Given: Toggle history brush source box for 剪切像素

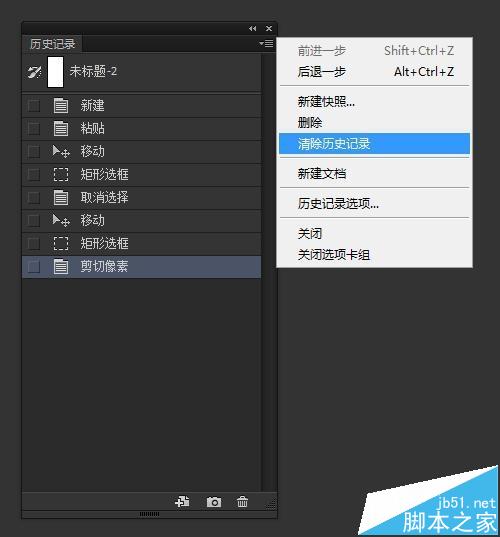Looking at the screenshot, I should point(34,266).
